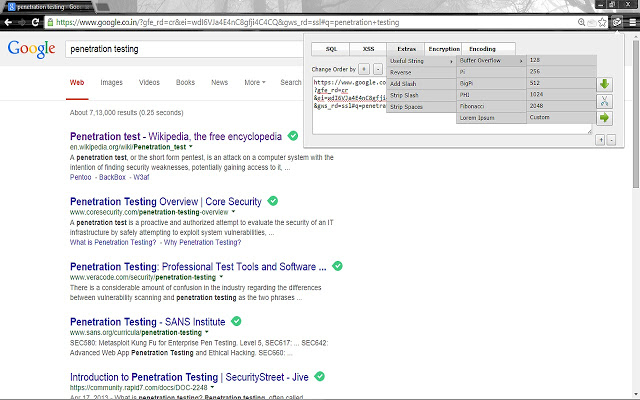640x400 pixels.
Task: Open the Chrome hamburger menu
Action: click(x=632, y=22)
